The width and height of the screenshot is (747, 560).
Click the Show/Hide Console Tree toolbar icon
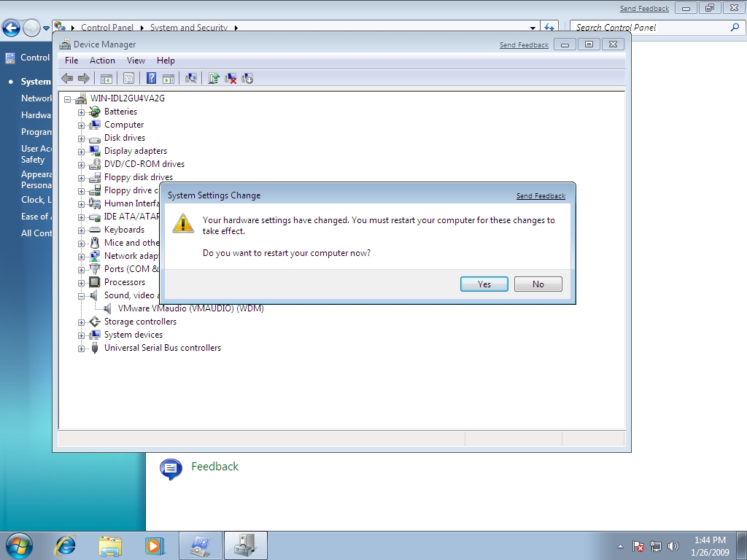pyautogui.click(x=107, y=78)
